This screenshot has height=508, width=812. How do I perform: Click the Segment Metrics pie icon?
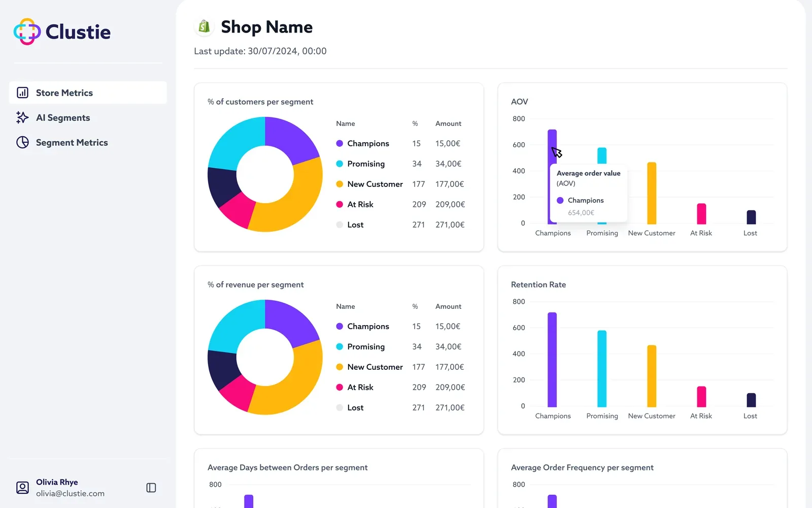coord(23,142)
